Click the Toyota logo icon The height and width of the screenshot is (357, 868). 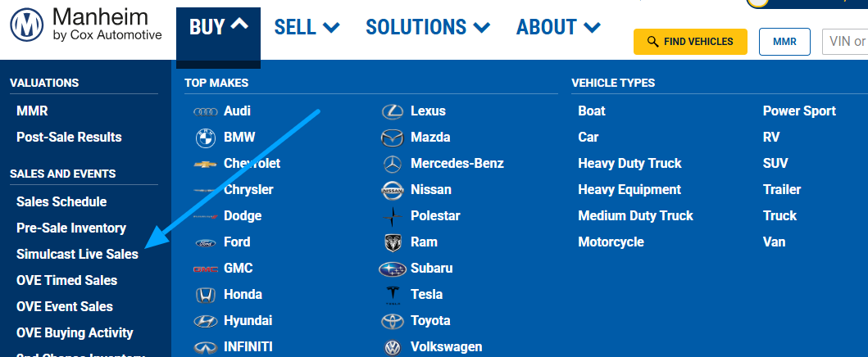tap(393, 321)
